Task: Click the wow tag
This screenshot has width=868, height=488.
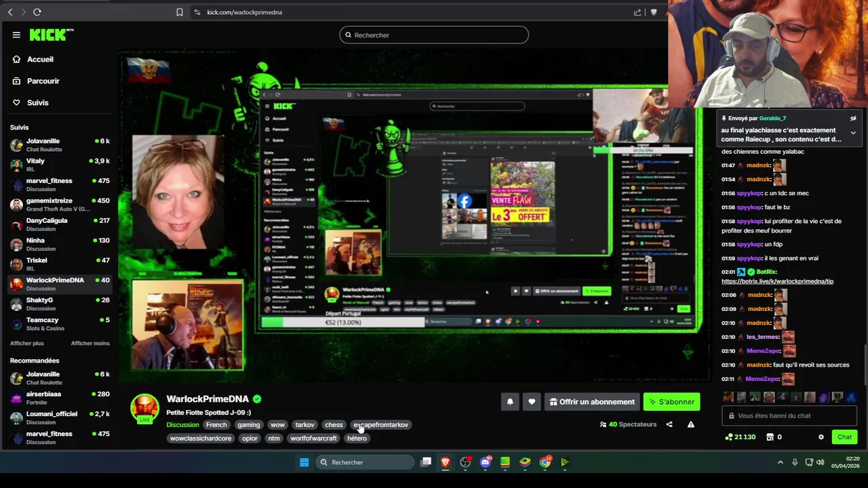Action: [277, 425]
